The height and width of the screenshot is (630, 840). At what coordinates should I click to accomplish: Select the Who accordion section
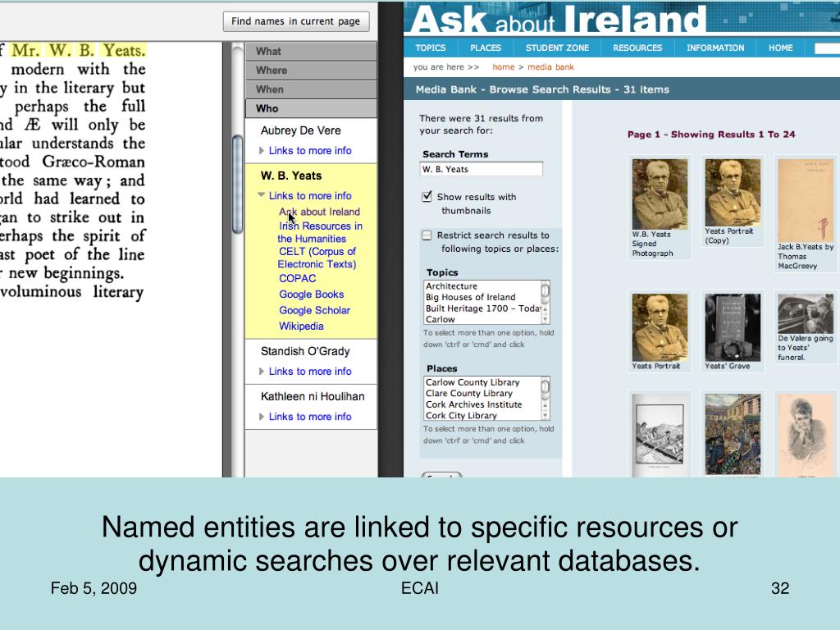pyautogui.click(x=311, y=108)
